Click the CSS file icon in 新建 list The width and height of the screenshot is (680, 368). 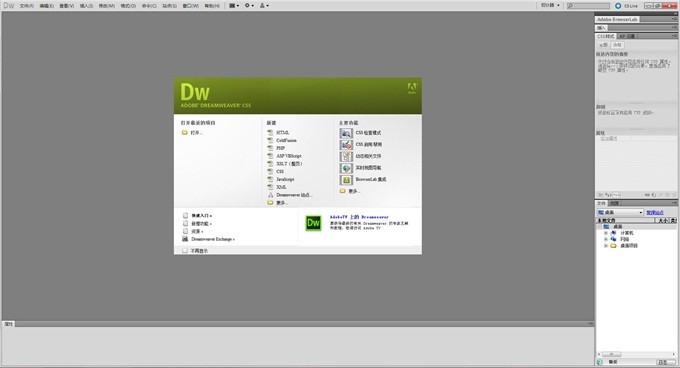tap(270, 172)
